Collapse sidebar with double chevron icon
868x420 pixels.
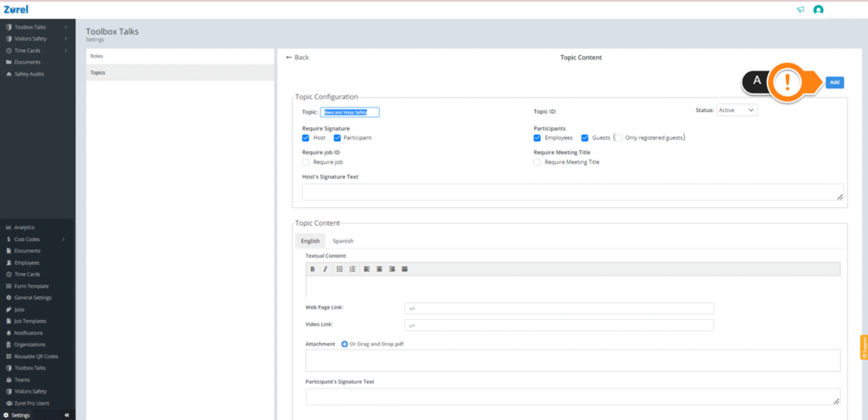point(66,415)
